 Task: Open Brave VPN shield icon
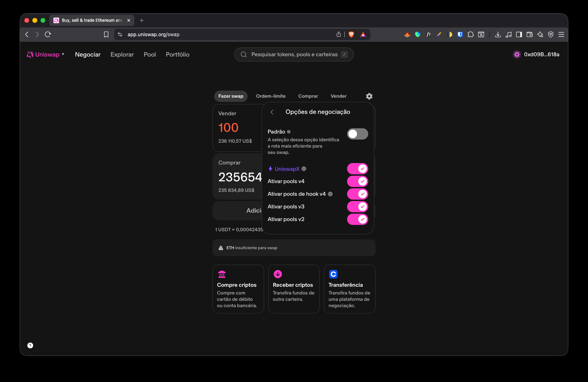[551, 34]
